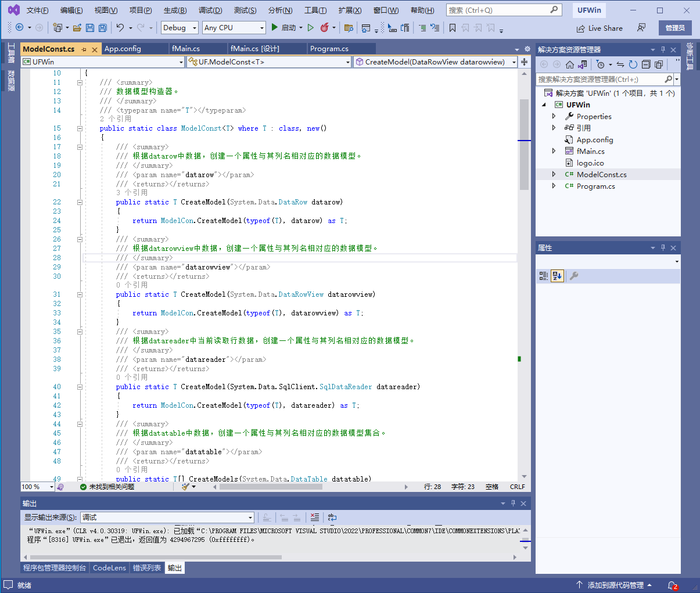Click pending changes filter clock icon
This screenshot has width=700, height=593.
(x=601, y=64)
